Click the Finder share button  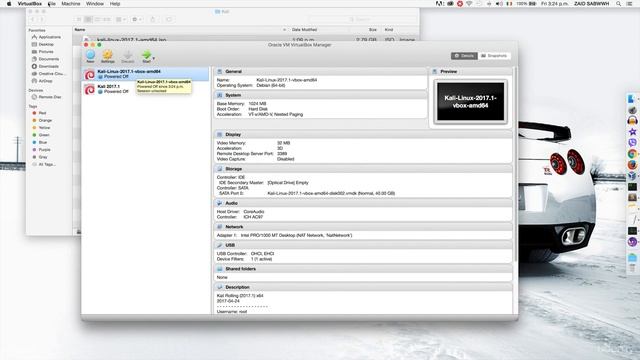(153, 20)
